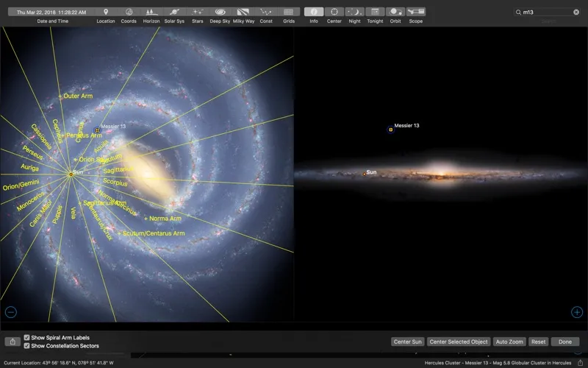588x368 pixels.
Task: Zoom out with the minus button
Action: [x=10, y=312]
